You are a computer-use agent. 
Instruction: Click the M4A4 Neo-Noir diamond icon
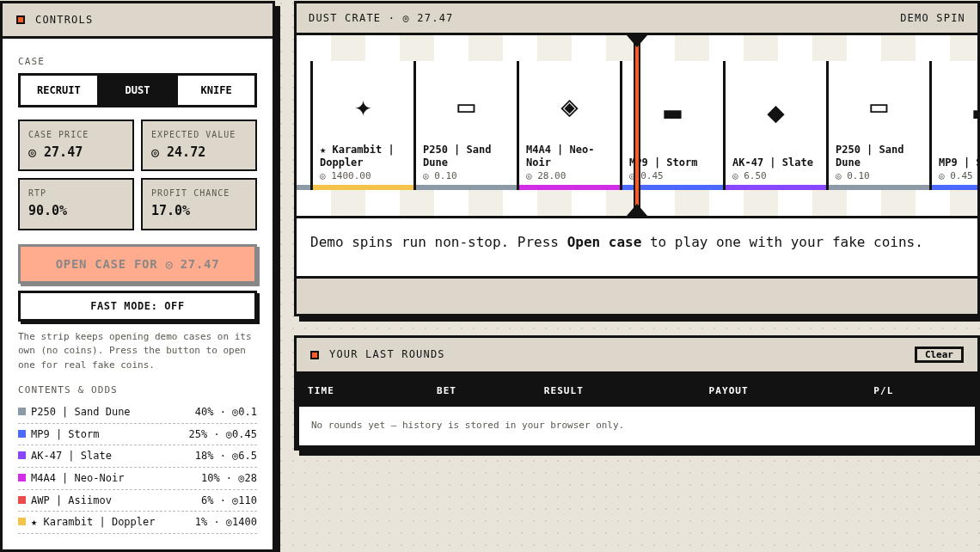click(569, 108)
